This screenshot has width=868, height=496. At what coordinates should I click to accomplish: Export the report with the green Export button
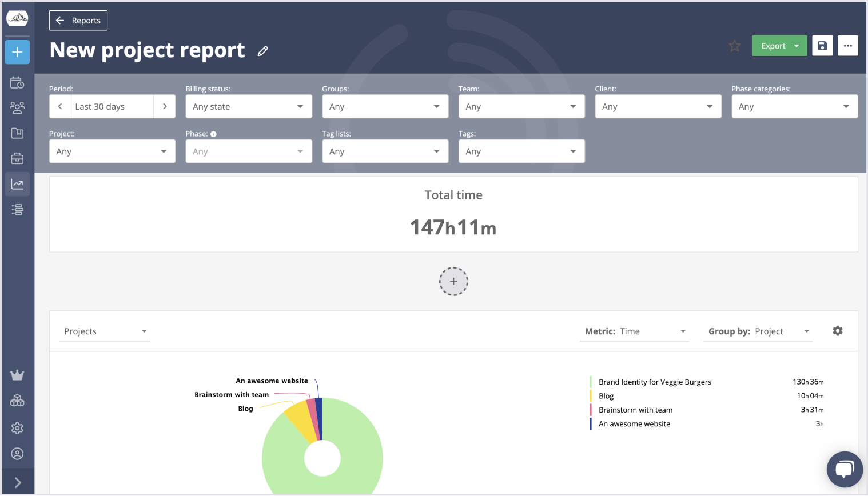pyautogui.click(x=773, y=46)
